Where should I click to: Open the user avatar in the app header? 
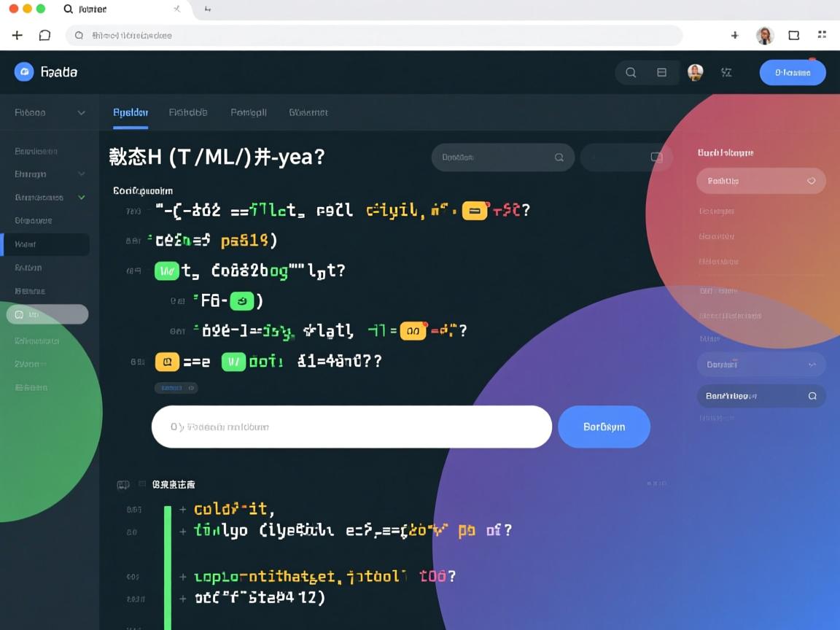[696, 72]
